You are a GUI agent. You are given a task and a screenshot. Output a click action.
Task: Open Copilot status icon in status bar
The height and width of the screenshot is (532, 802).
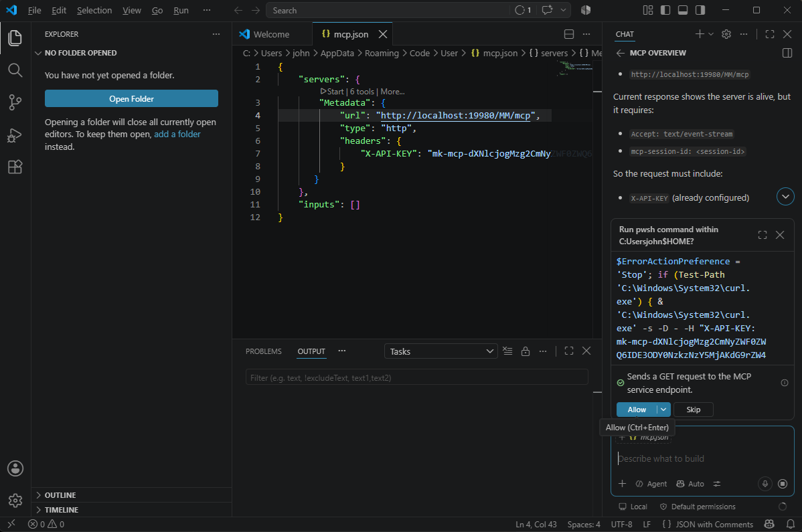tap(769, 525)
